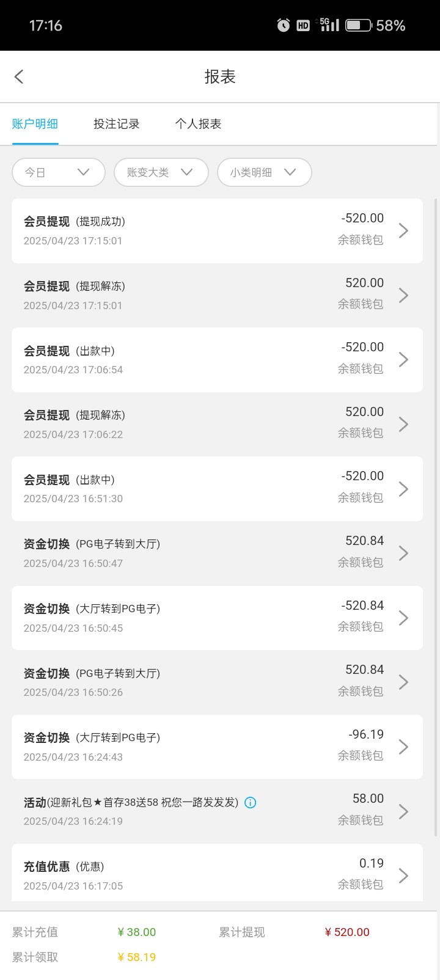
Task: Open 出款中 record from 16:51:30
Action: [x=217, y=489]
